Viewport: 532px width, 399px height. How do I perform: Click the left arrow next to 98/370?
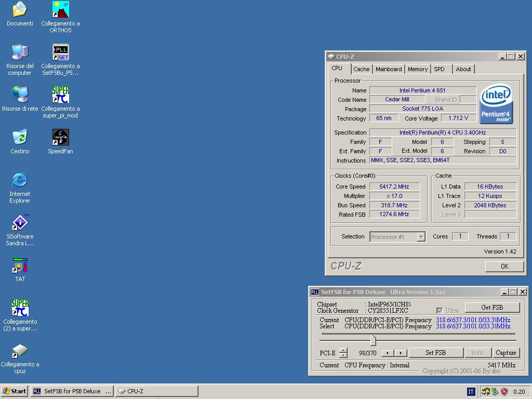[x=388, y=353]
